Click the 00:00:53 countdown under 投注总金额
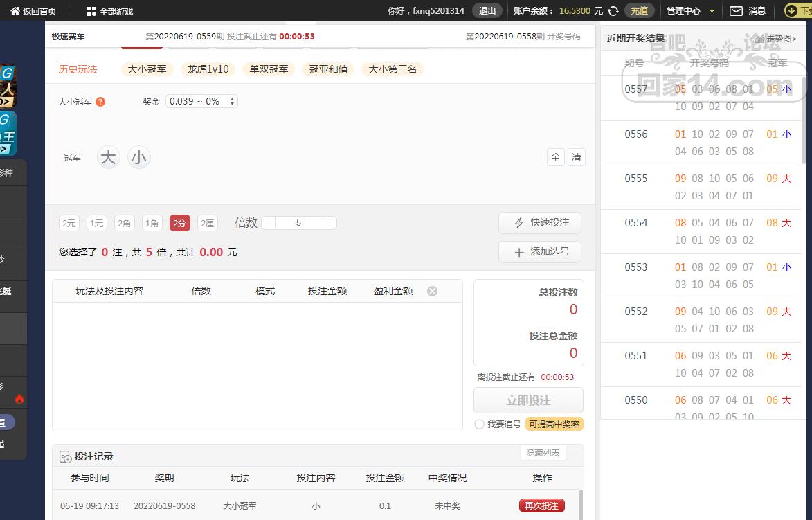 tap(557, 377)
